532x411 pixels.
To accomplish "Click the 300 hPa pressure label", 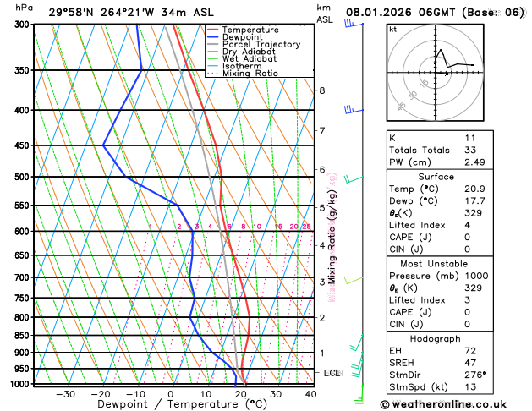I will [24, 25].
